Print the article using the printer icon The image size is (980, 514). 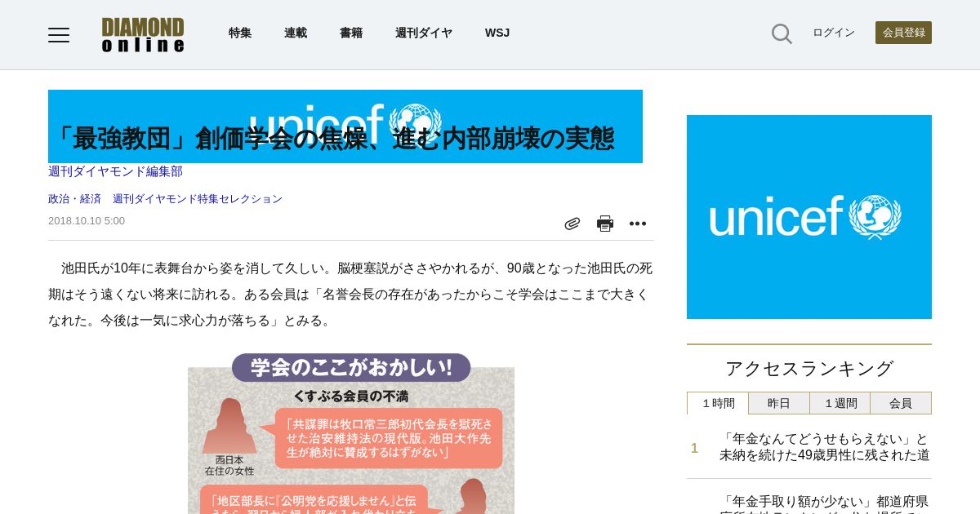(x=605, y=224)
